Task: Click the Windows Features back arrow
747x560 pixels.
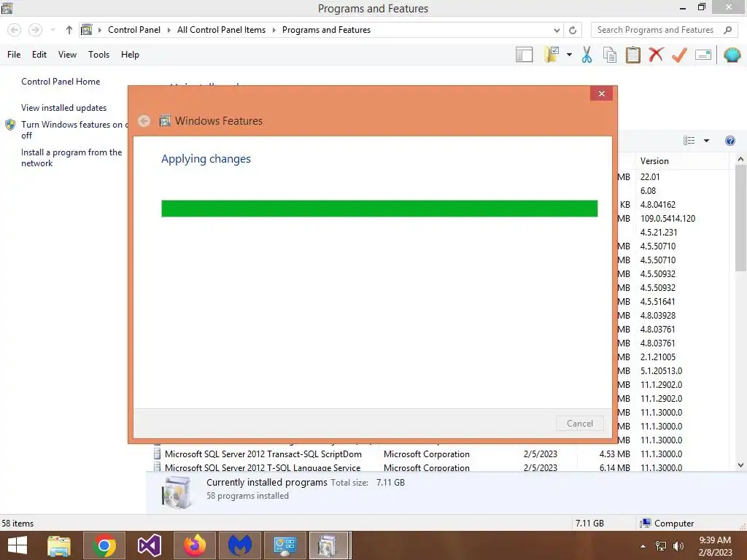Action: [144, 121]
